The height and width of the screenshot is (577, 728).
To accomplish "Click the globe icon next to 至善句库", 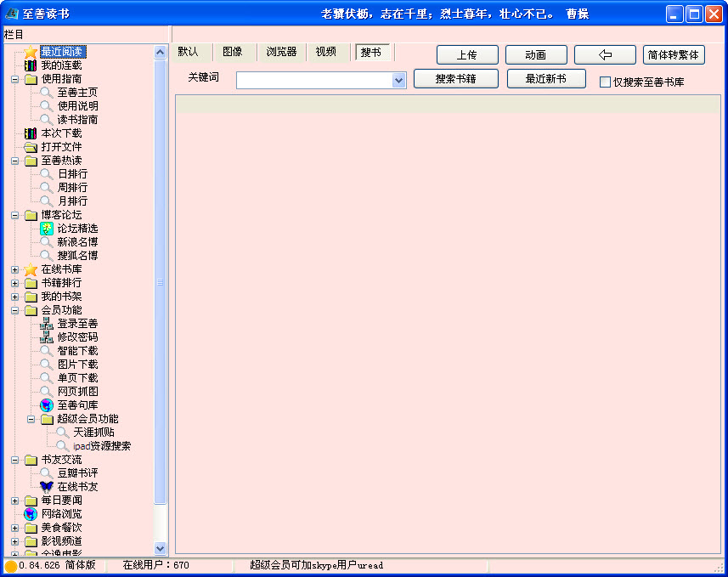I will click(47, 405).
